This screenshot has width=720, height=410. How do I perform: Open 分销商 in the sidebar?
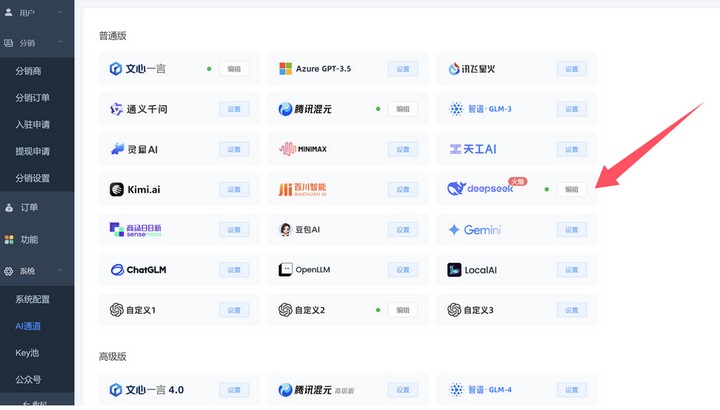(28, 71)
